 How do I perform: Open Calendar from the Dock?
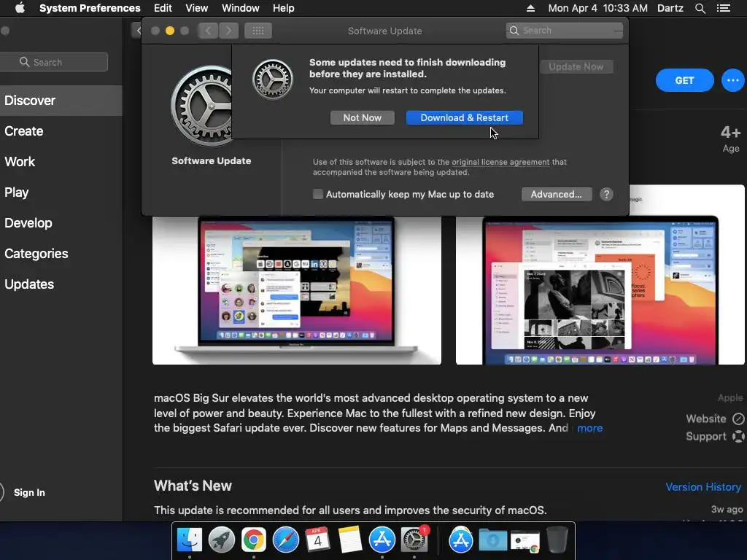[x=317, y=540]
